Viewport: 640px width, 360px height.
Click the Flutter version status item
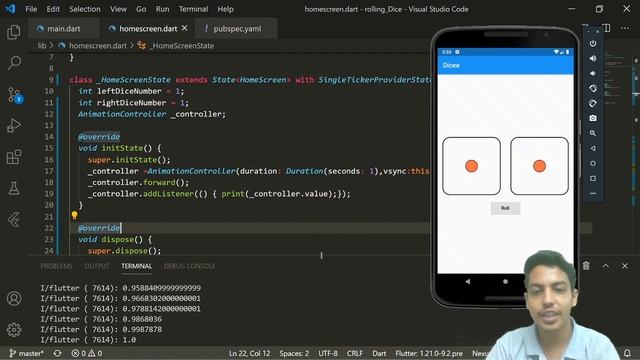coord(429,353)
